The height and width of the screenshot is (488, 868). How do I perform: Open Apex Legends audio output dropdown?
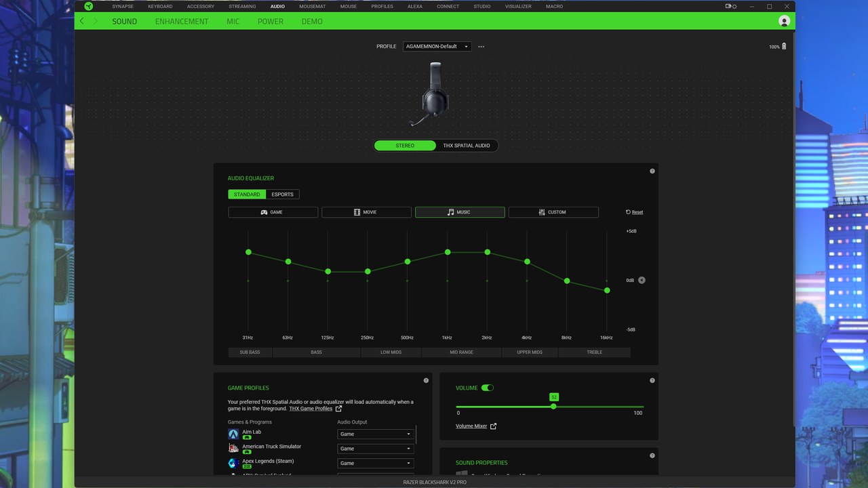click(375, 463)
